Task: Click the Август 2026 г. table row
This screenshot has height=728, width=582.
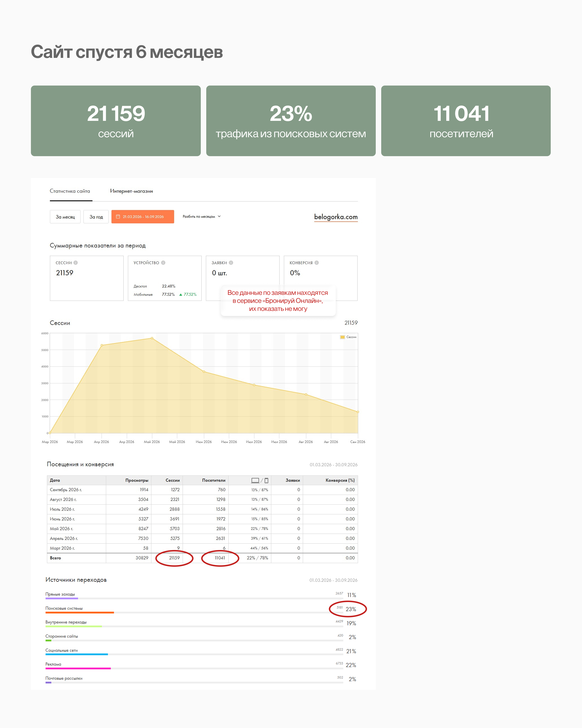Action: tap(202, 499)
